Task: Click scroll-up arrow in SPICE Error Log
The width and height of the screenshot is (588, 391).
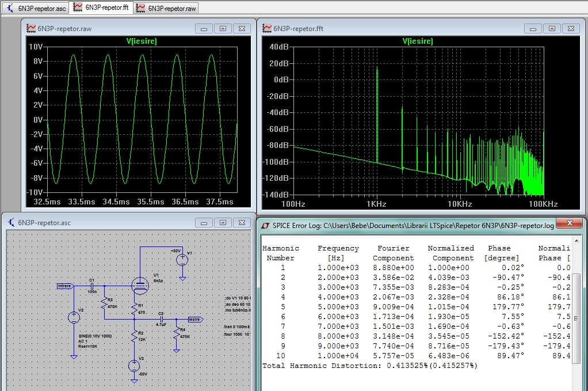Action: [576, 241]
